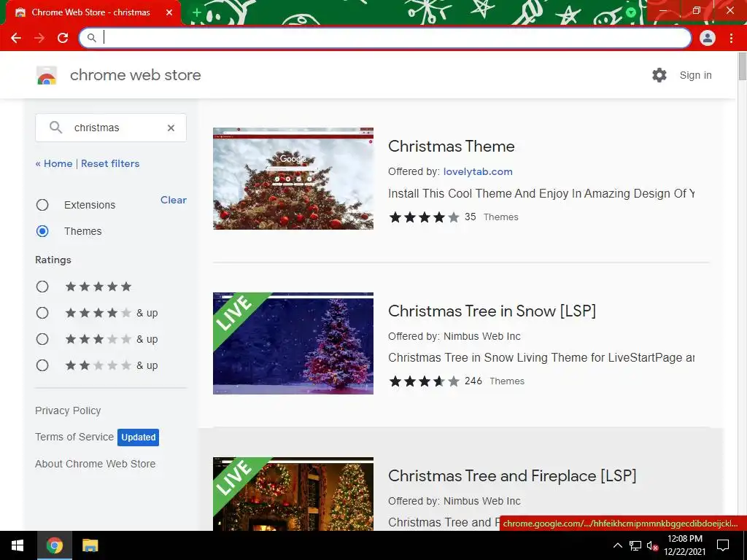Click the browser address bar

385,38
